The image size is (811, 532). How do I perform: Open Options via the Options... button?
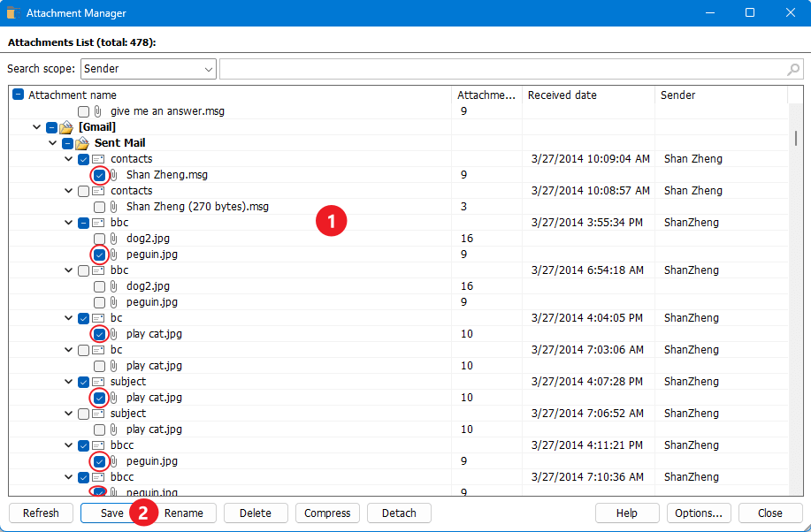click(x=699, y=513)
